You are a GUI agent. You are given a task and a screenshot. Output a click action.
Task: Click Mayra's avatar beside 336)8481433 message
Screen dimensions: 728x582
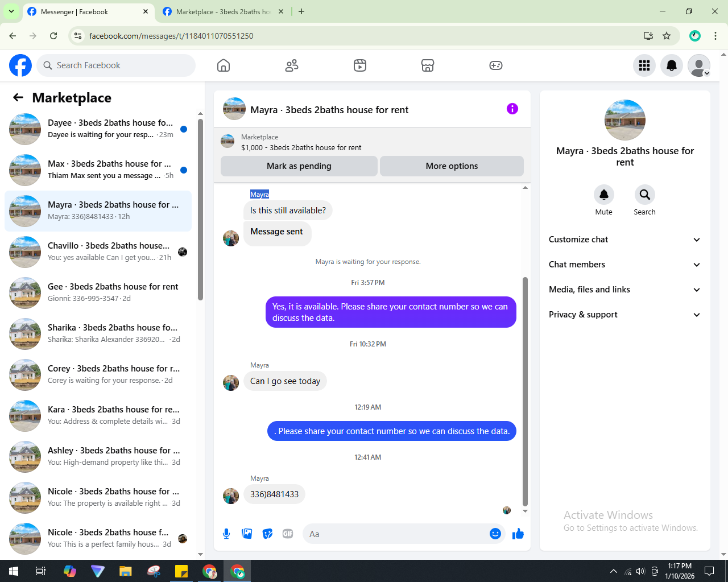(231, 496)
